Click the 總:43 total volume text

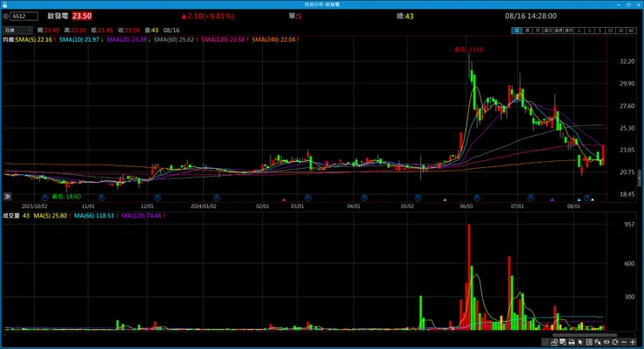click(405, 16)
